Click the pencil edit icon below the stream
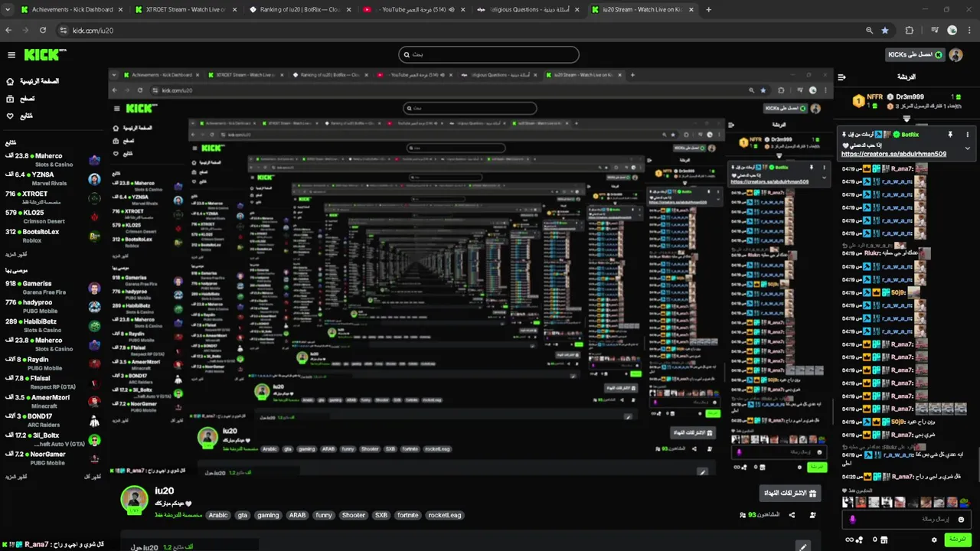The width and height of the screenshot is (980, 551). click(802, 547)
